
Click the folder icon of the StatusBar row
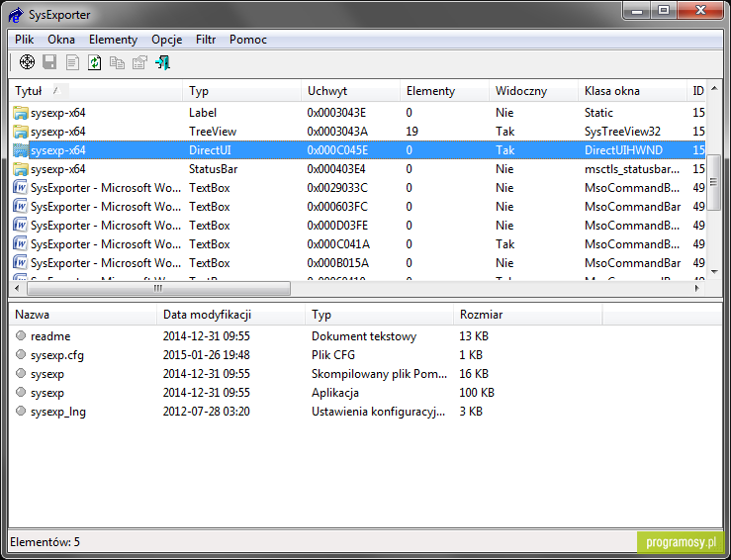[x=21, y=169]
